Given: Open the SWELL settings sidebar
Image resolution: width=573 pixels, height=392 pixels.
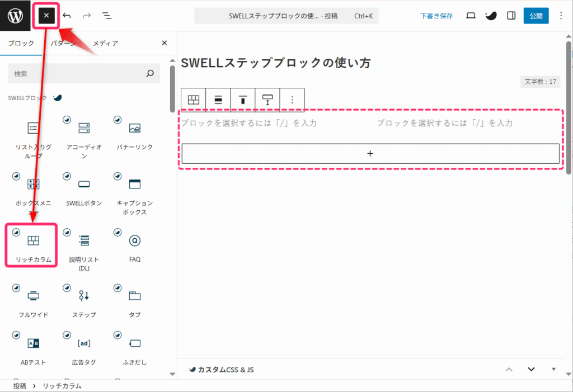Looking at the screenshot, I should [x=491, y=16].
